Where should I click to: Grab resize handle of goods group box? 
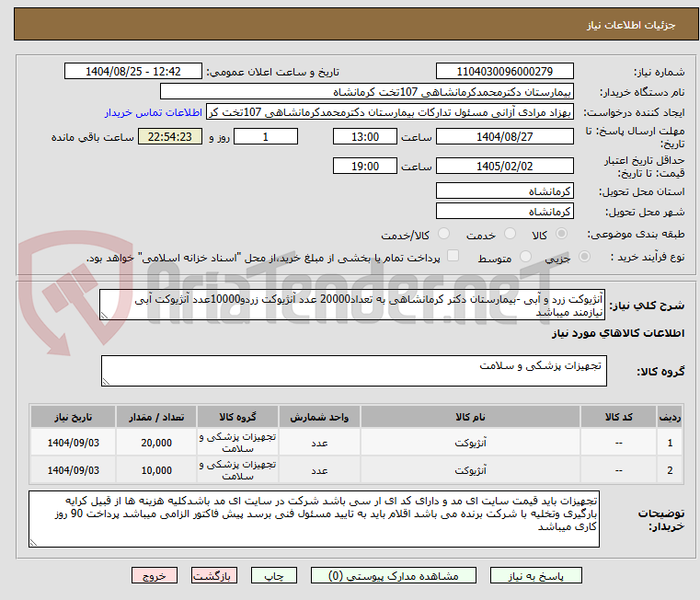click(x=106, y=382)
